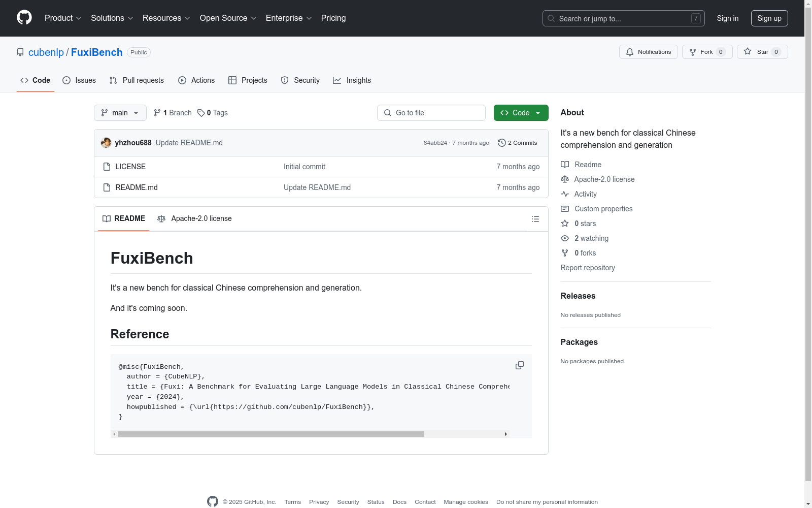The width and height of the screenshot is (812, 508).
Task: Click the Security tab shield icon
Action: pos(285,80)
